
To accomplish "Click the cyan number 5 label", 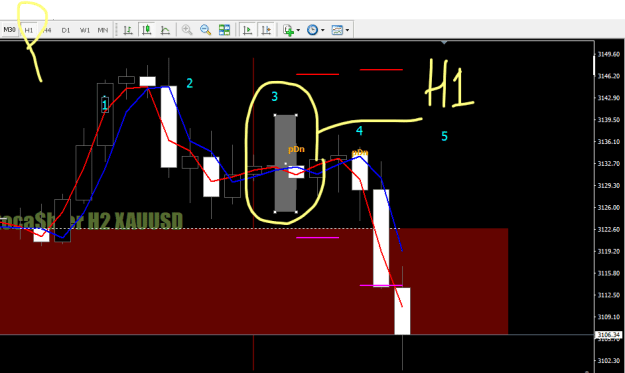I will (x=444, y=136).
